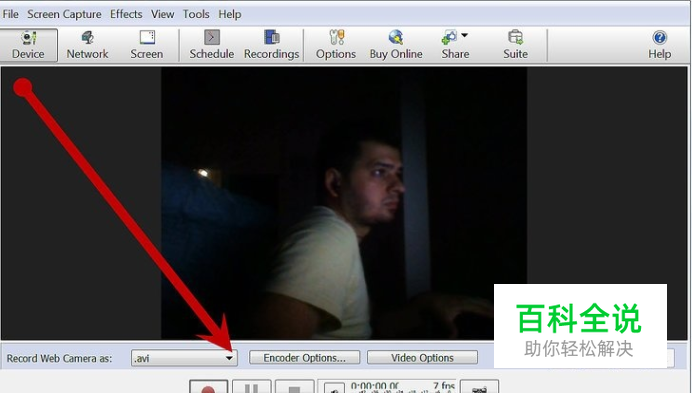The image size is (692, 393).
Task: Open the File menu
Action: pos(11,14)
